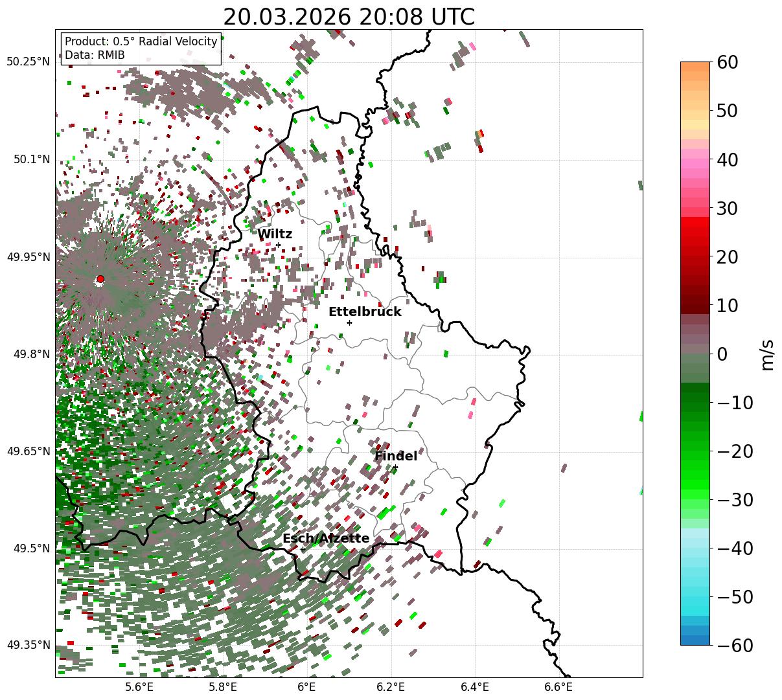Click the colorbar tick label 50
This screenshot has width=782, height=700.
pyautogui.click(x=726, y=111)
